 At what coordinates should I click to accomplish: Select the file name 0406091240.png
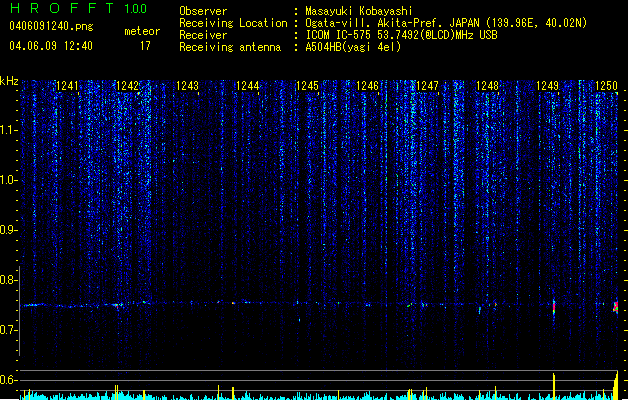coord(51,26)
